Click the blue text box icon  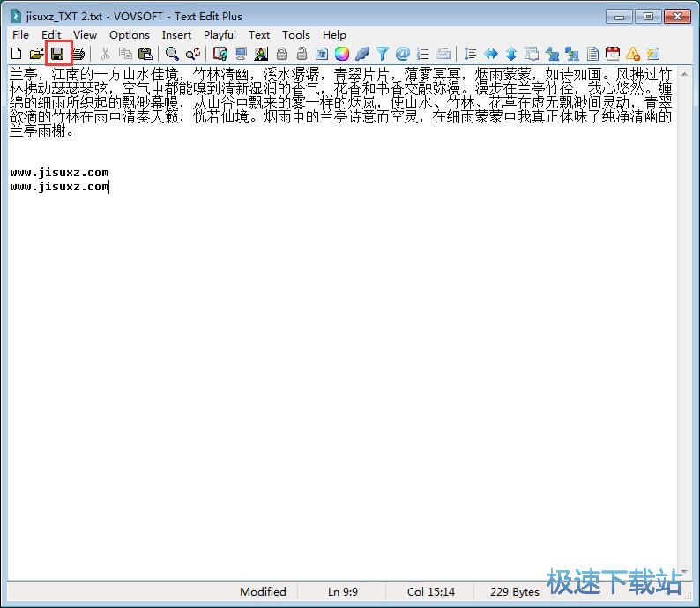tap(322, 54)
